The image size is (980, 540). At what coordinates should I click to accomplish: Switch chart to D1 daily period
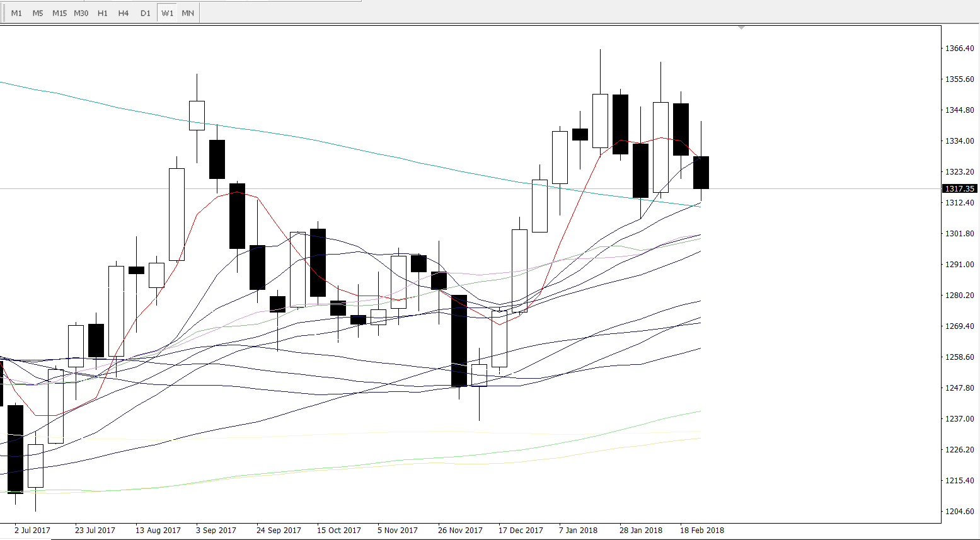coord(145,13)
